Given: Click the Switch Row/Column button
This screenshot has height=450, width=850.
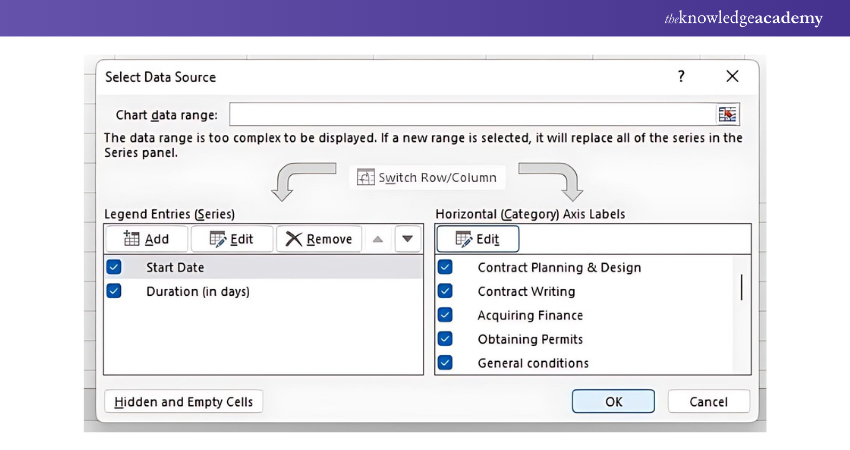Looking at the screenshot, I should tap(427, 177).
